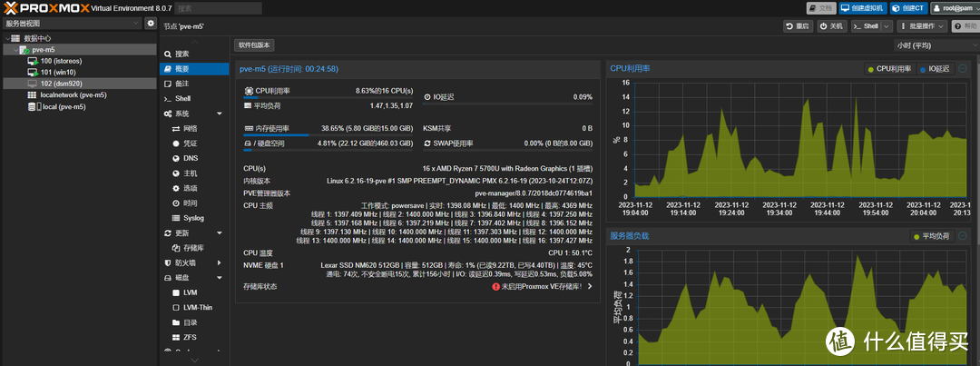
Task: Open Shell in the node menu
Action: 194,98
